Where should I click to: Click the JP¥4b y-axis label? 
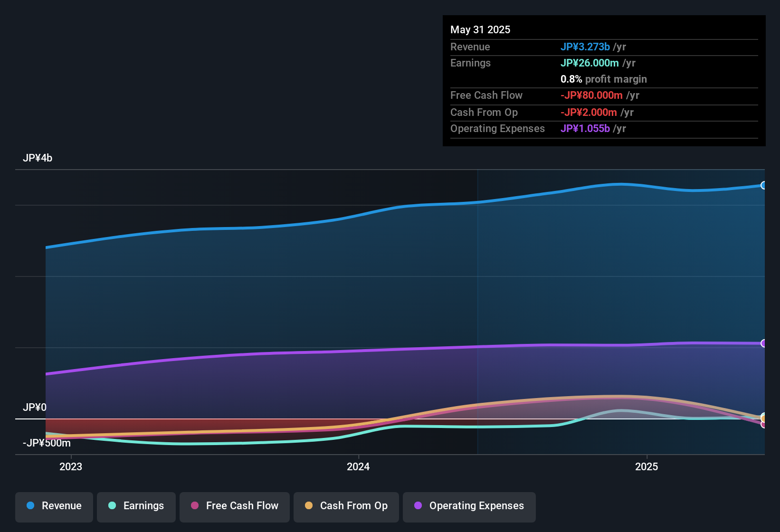click(x=38, y=158)
